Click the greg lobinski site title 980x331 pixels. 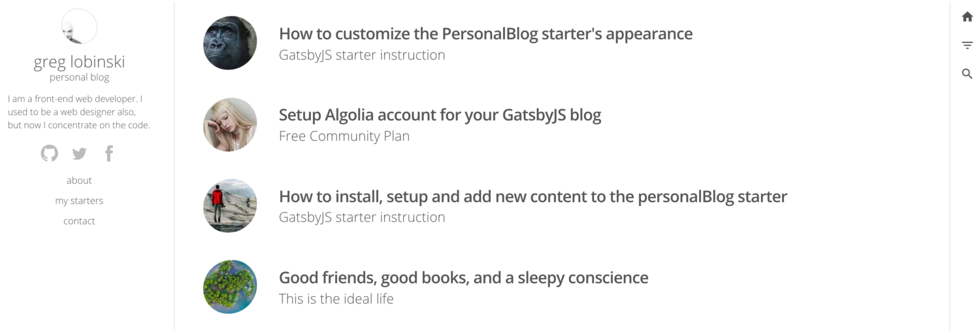[x=79, y=62]
